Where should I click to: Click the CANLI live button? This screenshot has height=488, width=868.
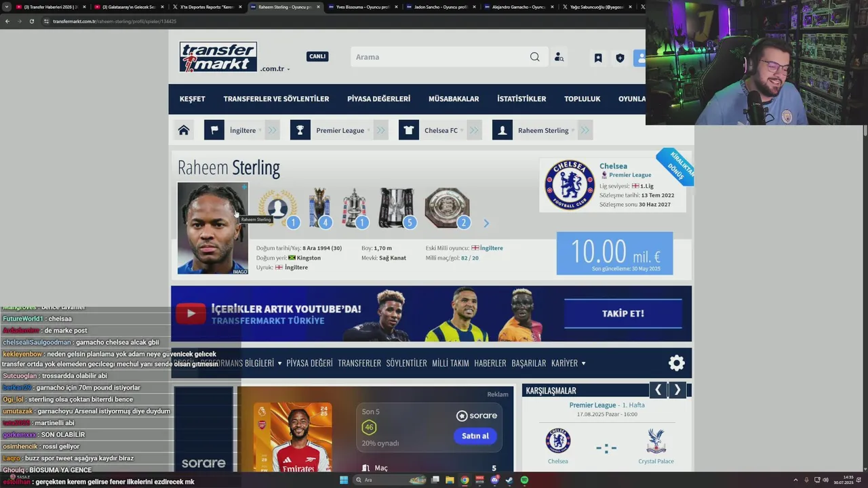[x=317, y=56]
